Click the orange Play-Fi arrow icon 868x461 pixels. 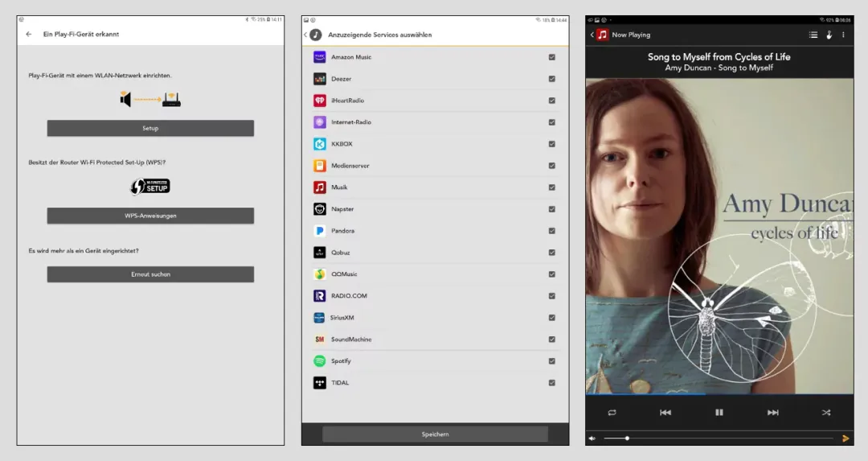(x=845, y=438)
